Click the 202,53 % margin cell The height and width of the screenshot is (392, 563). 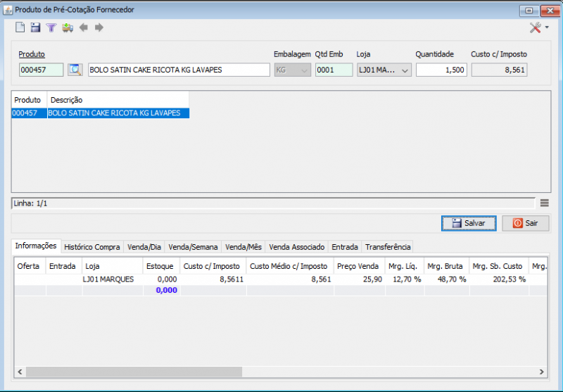[x=499, y=279]
